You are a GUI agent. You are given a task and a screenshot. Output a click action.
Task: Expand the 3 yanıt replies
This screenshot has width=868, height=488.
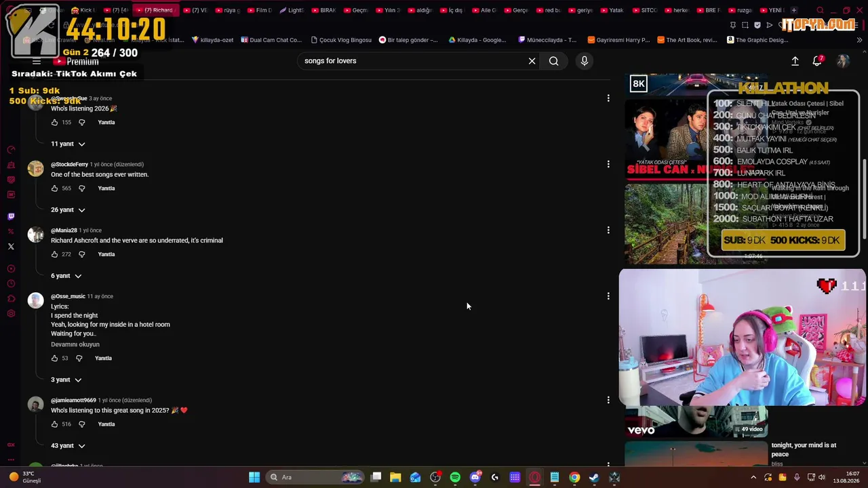66,380
